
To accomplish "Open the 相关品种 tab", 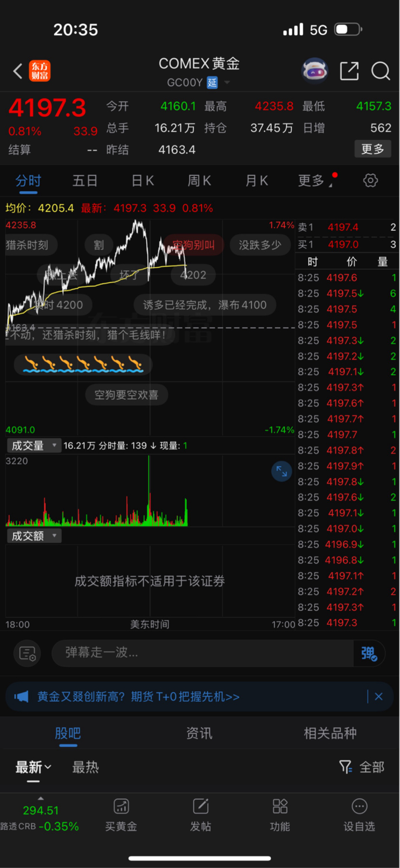I will tap(330, 733).
